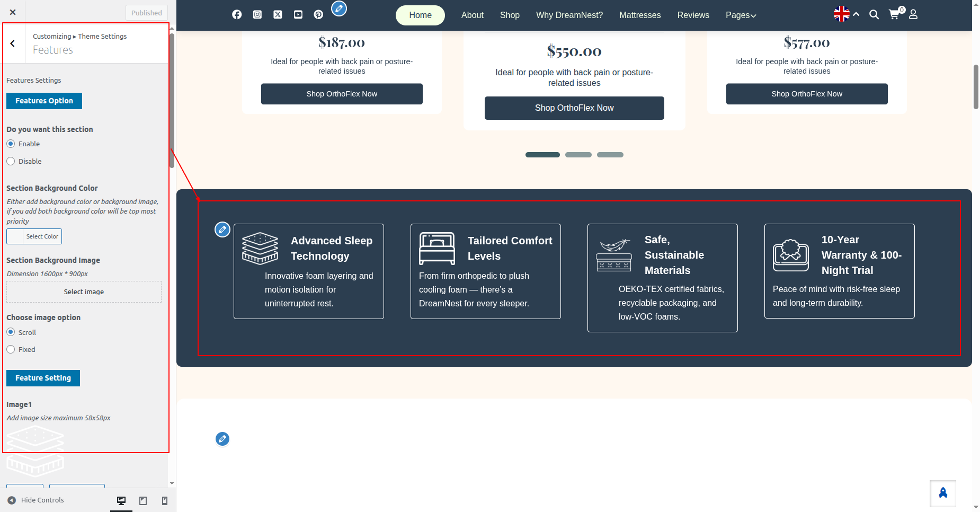Choose the Fixed image option
Screen dimensions: 980x512
11,349
